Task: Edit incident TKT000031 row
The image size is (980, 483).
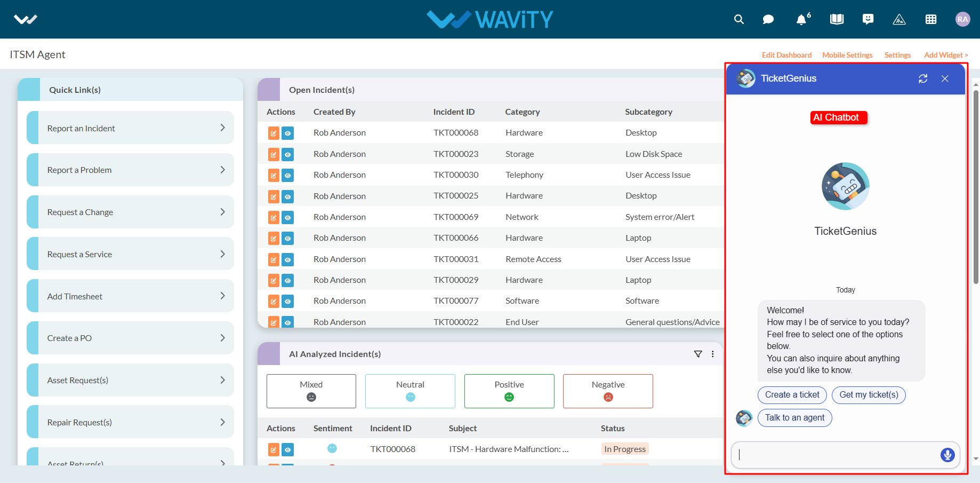Action: click(x=274, y=259)
